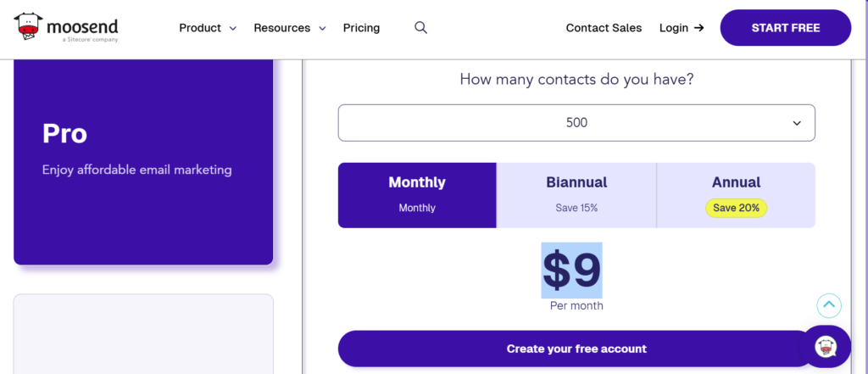This screenshot has height=374, width=868.
Task: Expand the Resources menu chevron
Action: pos(322,28)
